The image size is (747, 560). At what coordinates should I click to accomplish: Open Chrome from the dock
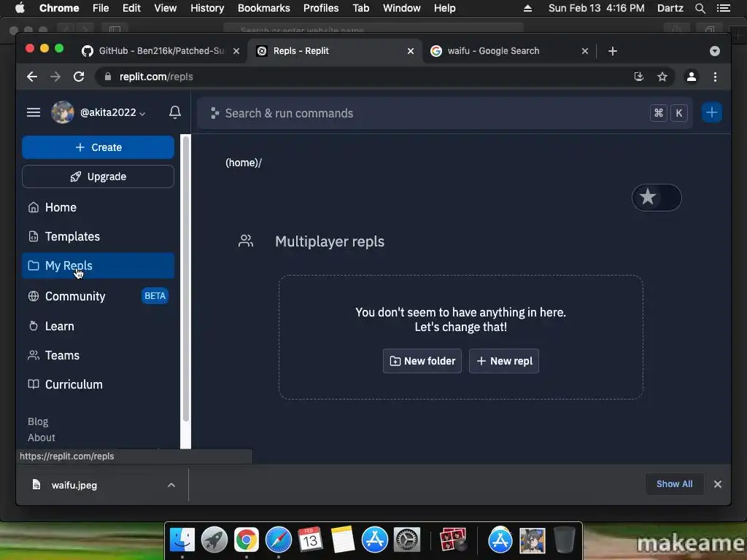click(x=247, y=540)
